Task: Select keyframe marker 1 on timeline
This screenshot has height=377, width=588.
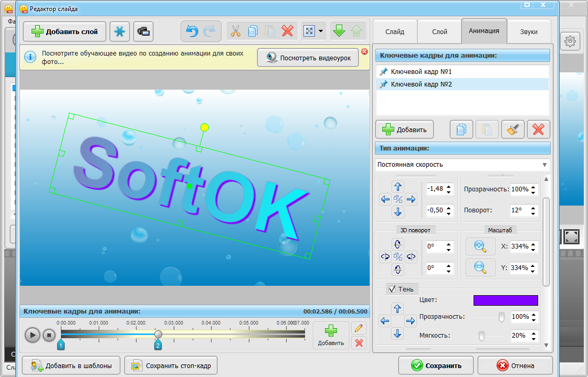Action: click(61, 344)
